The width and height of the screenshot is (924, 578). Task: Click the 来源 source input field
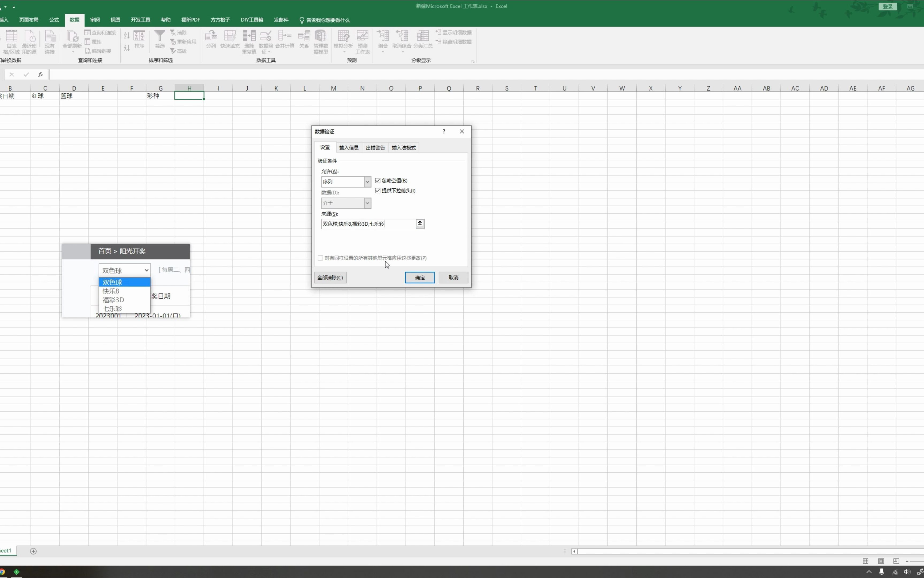[368, 224]
